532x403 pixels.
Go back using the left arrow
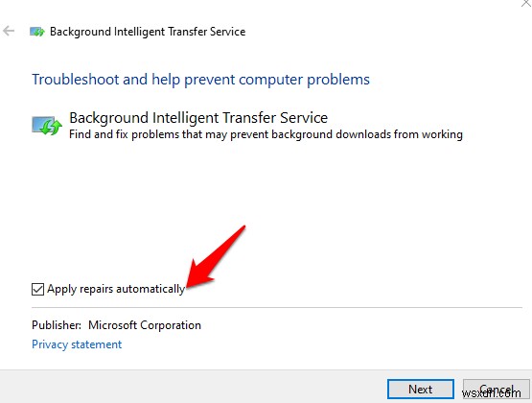tap(9, 31)
